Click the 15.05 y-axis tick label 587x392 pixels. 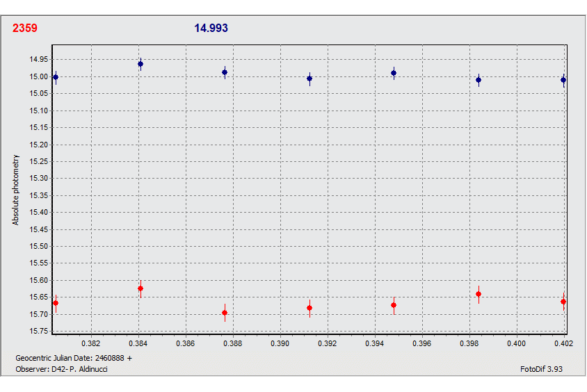click(38, 94)
